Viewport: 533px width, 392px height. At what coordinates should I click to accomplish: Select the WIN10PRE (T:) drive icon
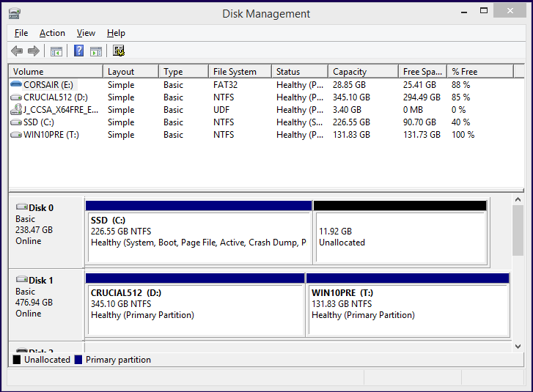tap(16, 135)
